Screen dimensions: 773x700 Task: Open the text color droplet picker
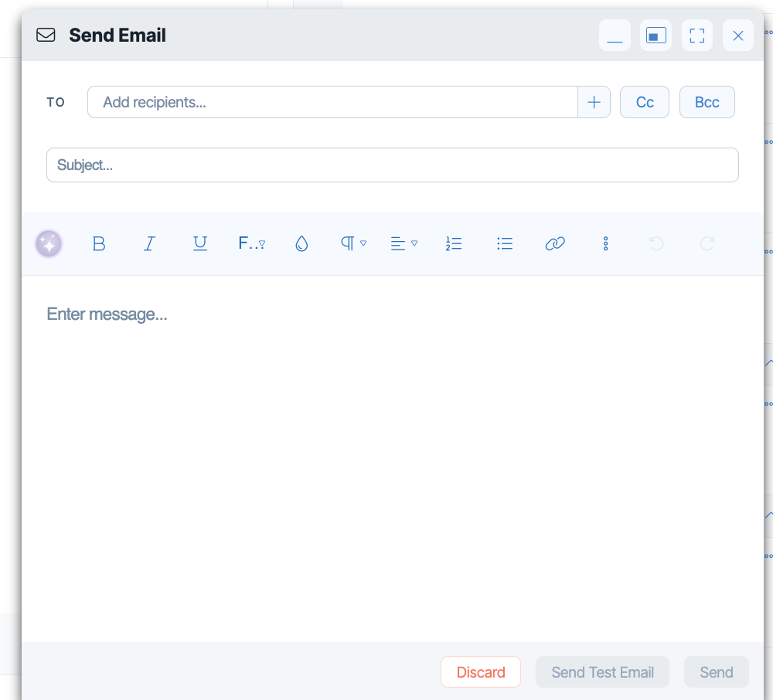[301, 243]
